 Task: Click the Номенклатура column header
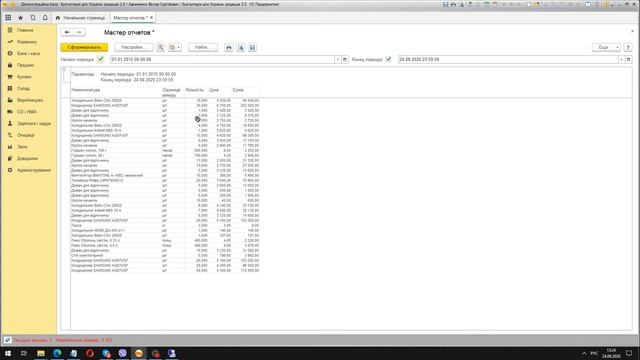click(86, 90)
